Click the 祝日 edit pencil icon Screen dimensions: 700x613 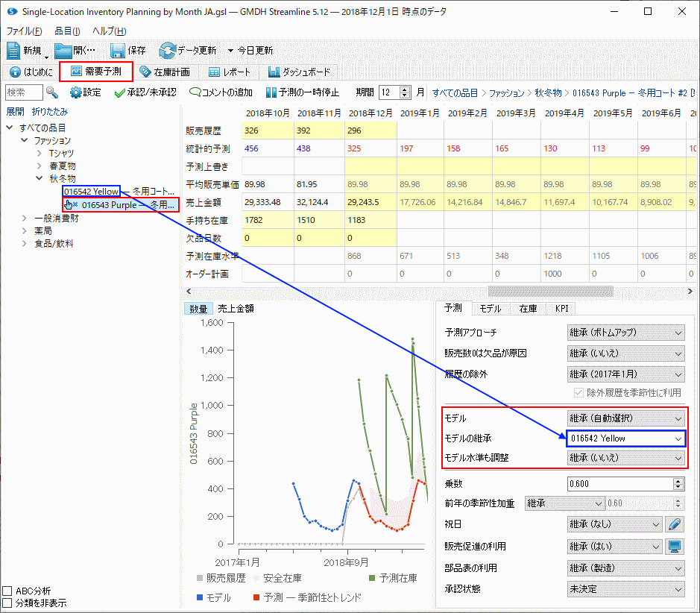[x=675, y=524]
